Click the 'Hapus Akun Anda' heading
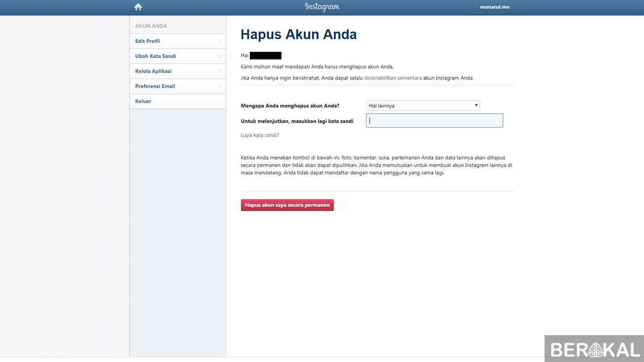 tap(298, 34)
